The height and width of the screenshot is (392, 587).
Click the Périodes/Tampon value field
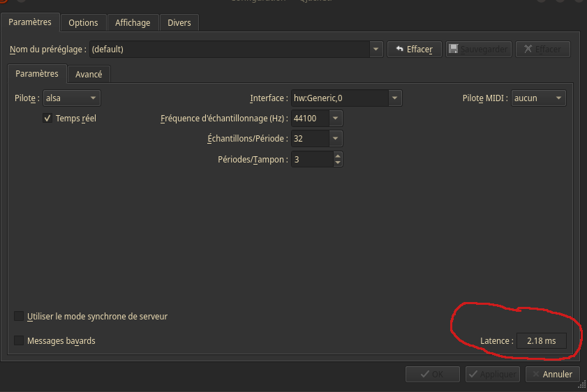coord(312,159)
